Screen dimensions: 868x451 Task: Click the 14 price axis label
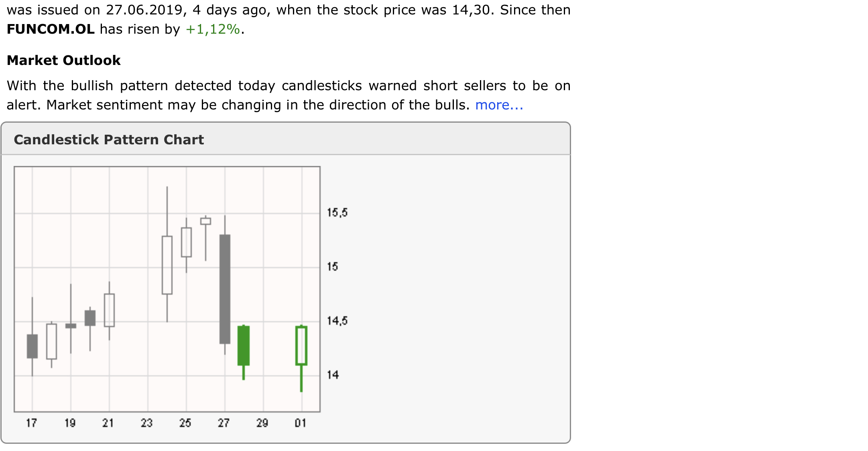pos(333,375)
